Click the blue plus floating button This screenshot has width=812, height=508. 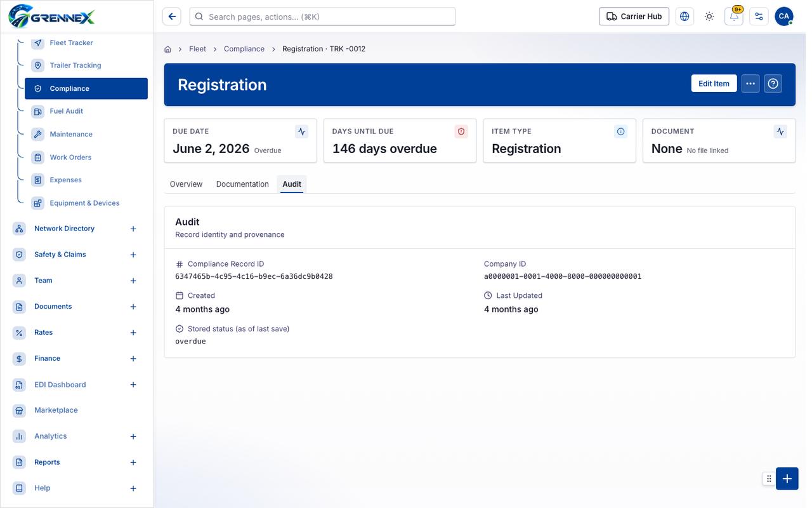pos(787,479)
